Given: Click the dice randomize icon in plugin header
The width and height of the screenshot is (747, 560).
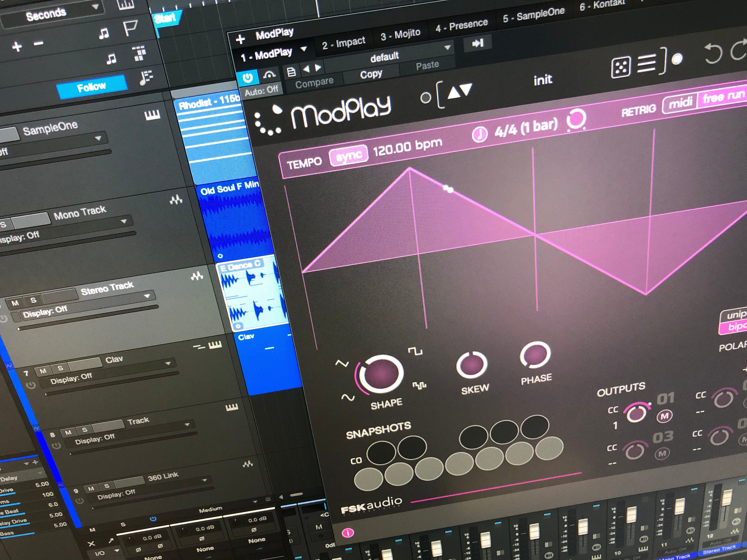Looking at the screenshot, I should [622, 67].
